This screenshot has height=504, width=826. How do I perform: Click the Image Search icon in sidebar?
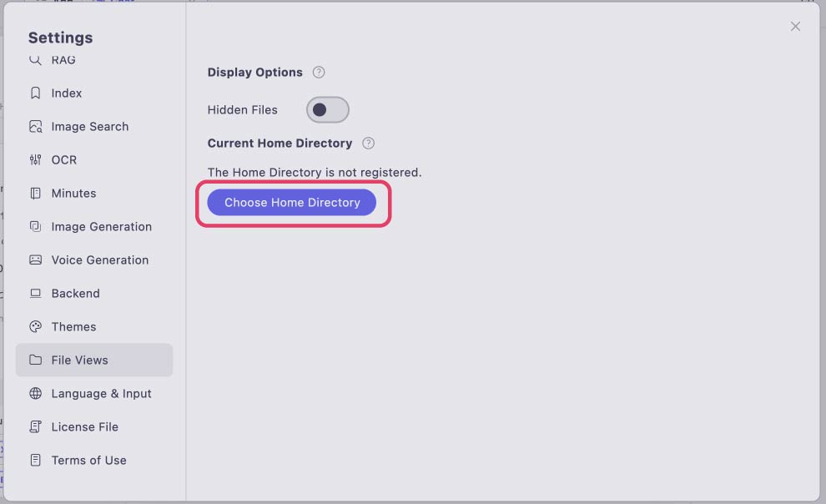click(35, 126)
